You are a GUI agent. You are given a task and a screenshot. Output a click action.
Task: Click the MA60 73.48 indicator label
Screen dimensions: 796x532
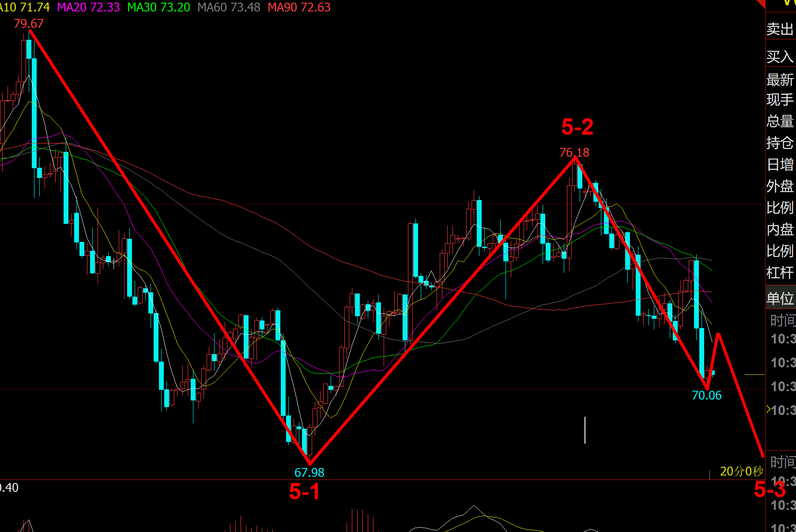pos(229,7)
